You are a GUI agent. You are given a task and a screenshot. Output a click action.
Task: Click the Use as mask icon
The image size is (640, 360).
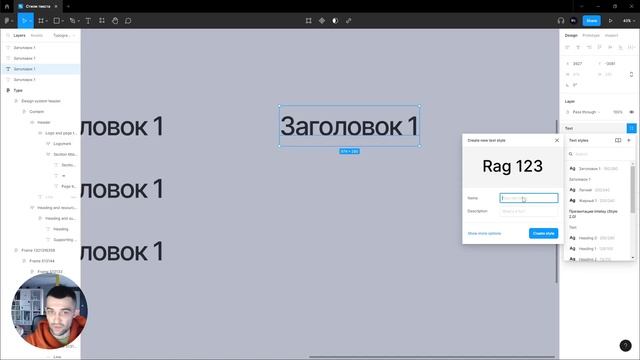pyautogui.click(x=335, y=20)
